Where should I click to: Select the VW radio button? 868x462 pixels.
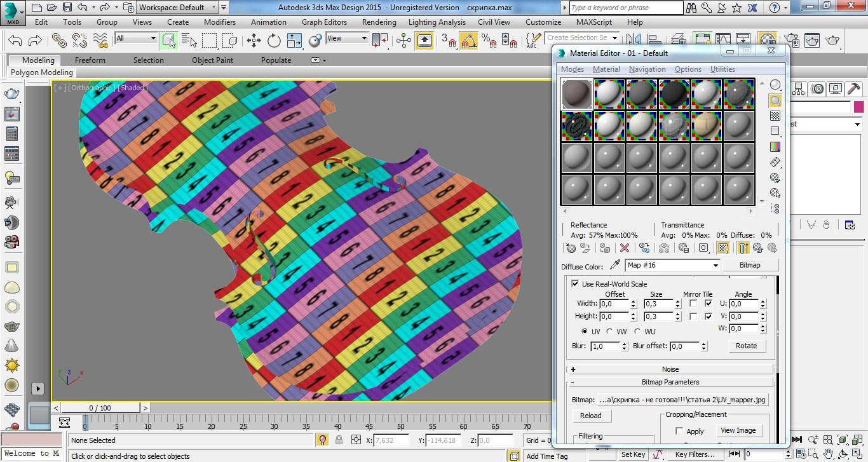point(610,332)
